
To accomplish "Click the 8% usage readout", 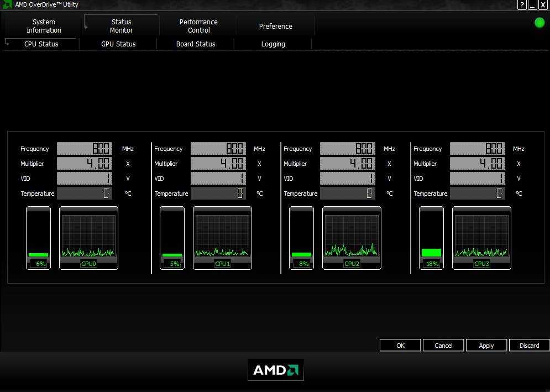I will (303, 264).
